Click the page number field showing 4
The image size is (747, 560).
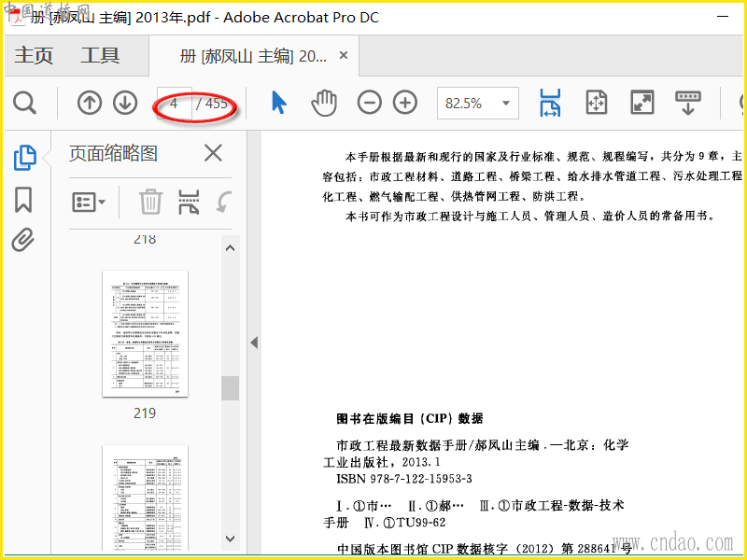(x=174, y=103)
